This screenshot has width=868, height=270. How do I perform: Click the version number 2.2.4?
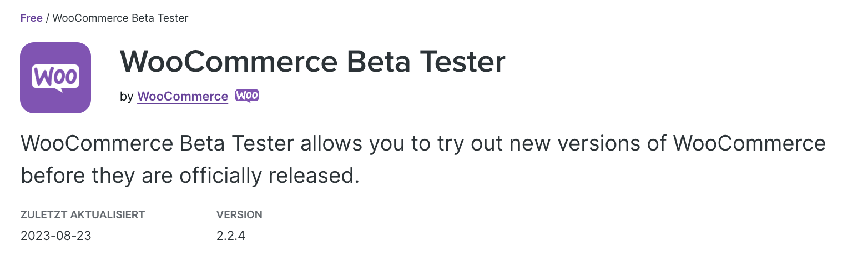pyautogui.click(x=231, y=236)
